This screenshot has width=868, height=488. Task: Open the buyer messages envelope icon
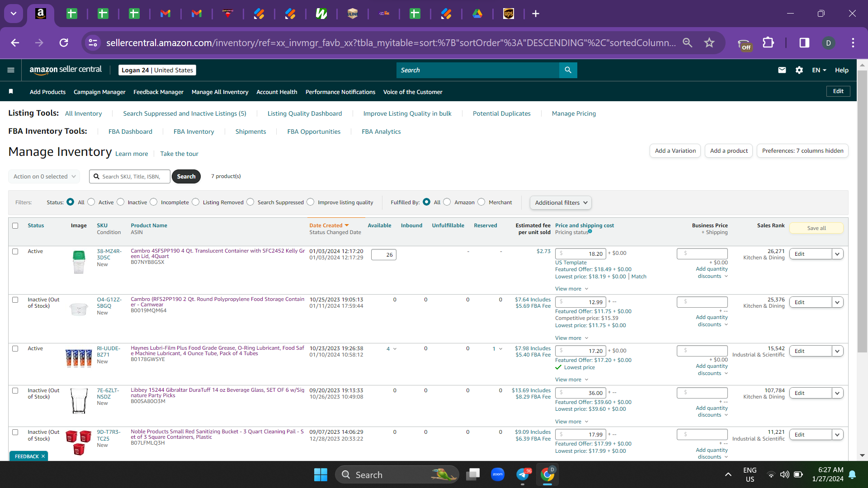tap(782, 70)
